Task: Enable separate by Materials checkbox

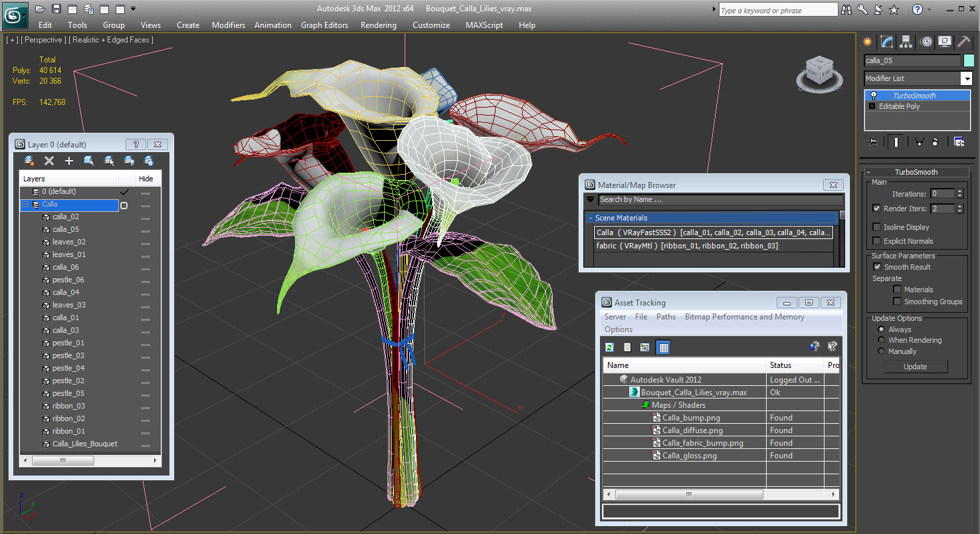Action: click(897, 290)
